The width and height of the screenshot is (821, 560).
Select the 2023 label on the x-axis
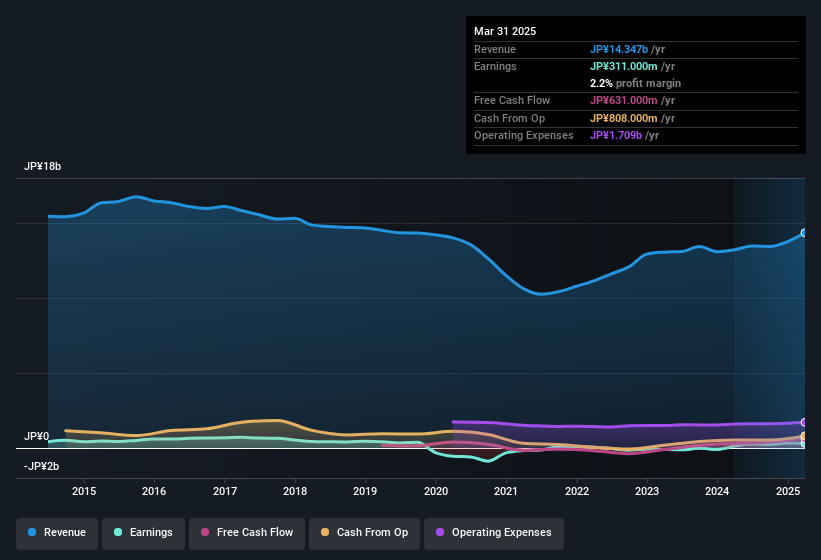[647, 491]
